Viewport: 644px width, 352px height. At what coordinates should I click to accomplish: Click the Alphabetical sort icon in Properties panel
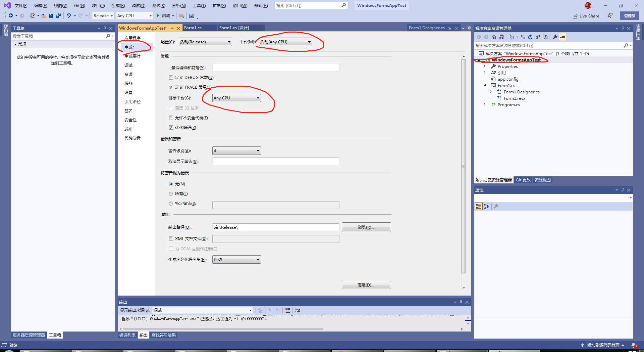point(486,206)
